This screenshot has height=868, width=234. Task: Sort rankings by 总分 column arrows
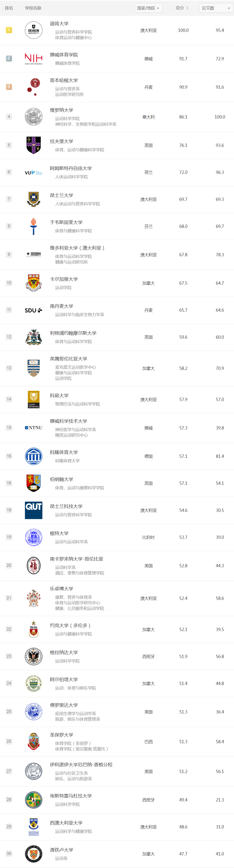pyautogui.click(x=187, y=8)
